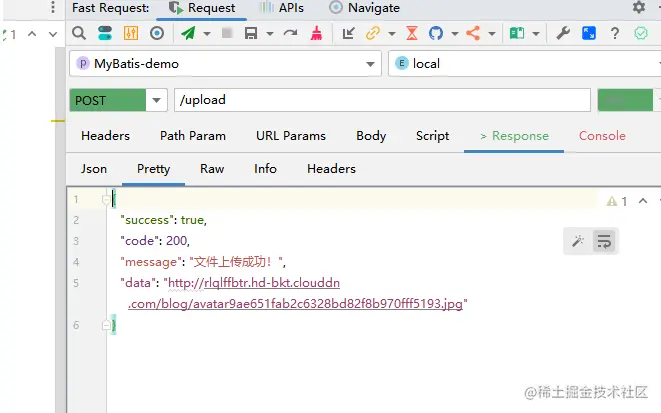Switch response view to Raw

coord(212,169)
